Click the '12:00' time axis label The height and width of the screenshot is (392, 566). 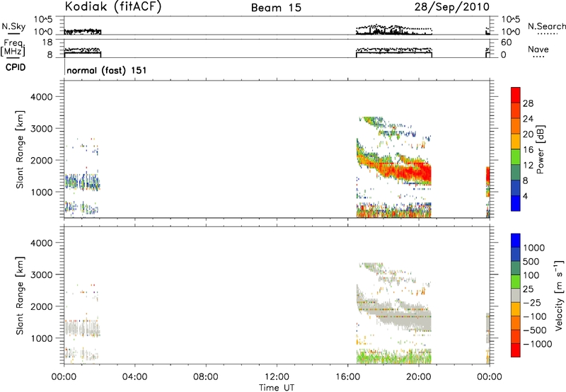pyautogui.click(x=277, y=377)
